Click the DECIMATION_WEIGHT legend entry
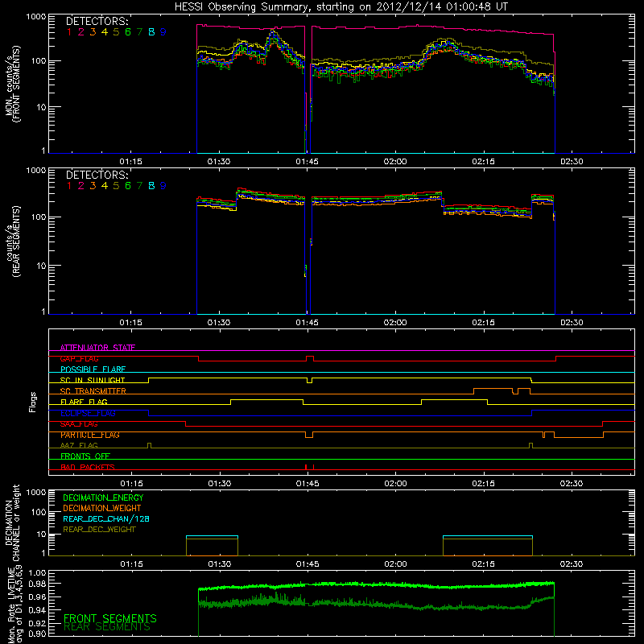644x644 pixels. point(102,508)
